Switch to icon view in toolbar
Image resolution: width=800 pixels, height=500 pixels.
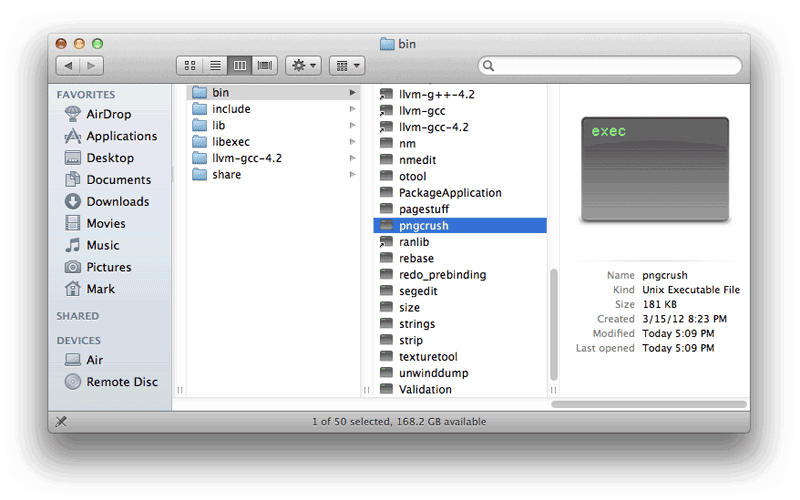point(190,65)
